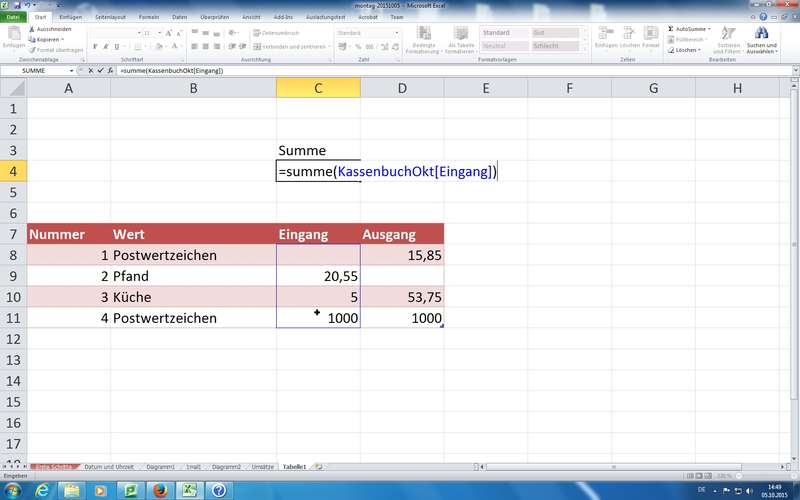Open Firefox from the taskbar
This screenshot has height=500, width=800.
[159, 490]
